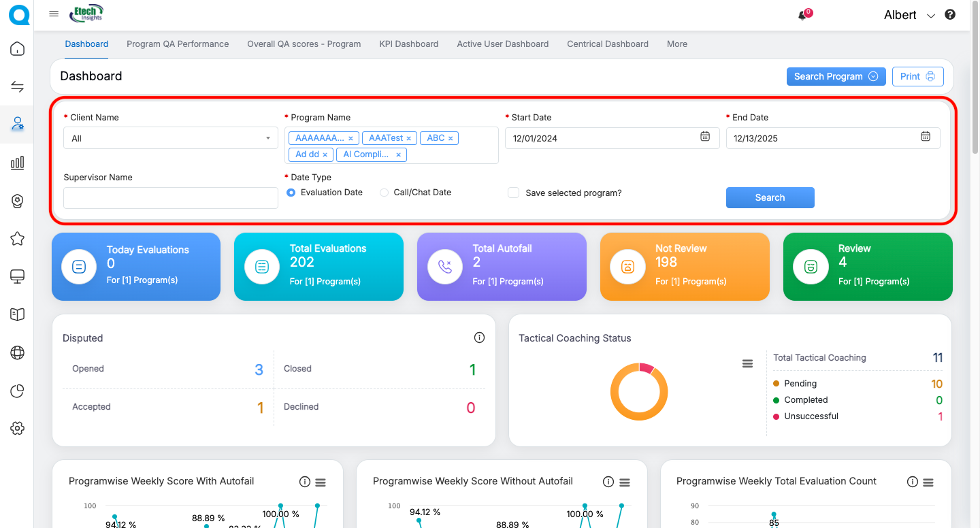Click the Supervisor Name input field

pos(170,198)
